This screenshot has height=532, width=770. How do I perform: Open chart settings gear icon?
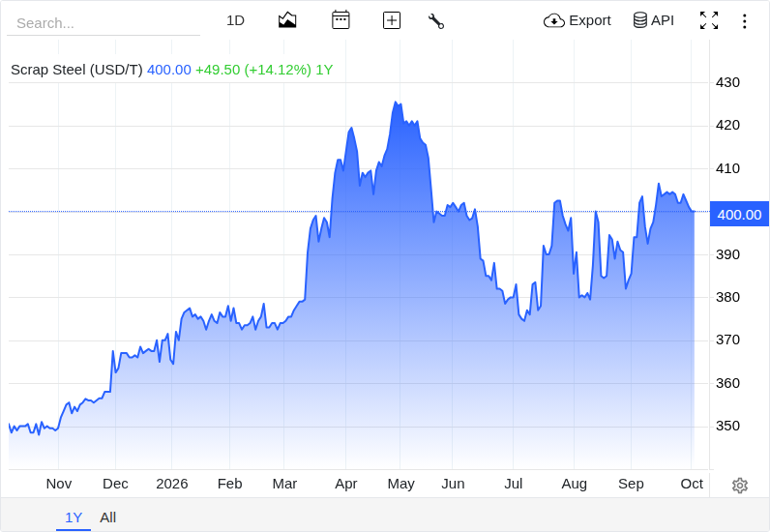point(740,486)
